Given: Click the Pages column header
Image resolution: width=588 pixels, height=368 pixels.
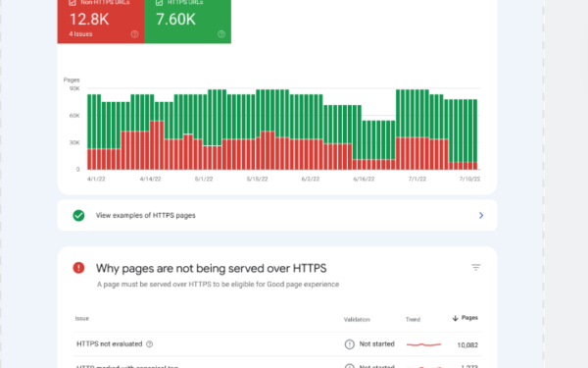Looking at the screenshot, I should (469, 318).
